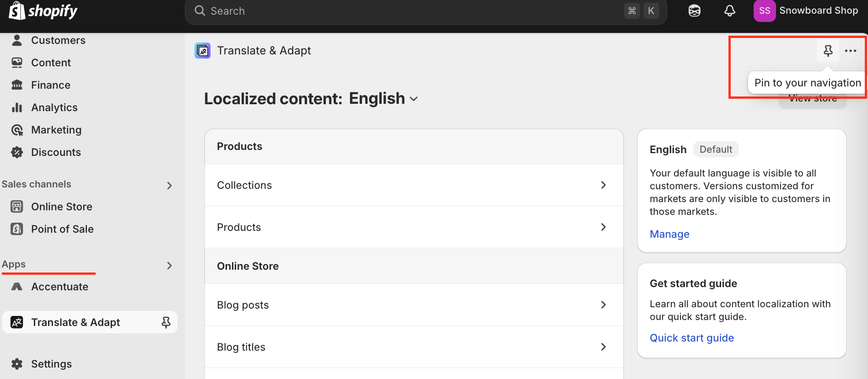Open the Finance menu item
This screenshot has height=379, width=868.
[51, 85]
